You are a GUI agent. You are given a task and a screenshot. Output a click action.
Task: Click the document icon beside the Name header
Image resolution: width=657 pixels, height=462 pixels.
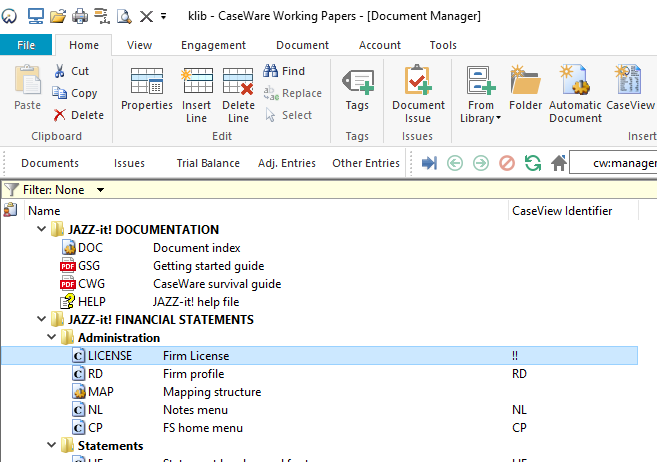(x=10, y=210)
